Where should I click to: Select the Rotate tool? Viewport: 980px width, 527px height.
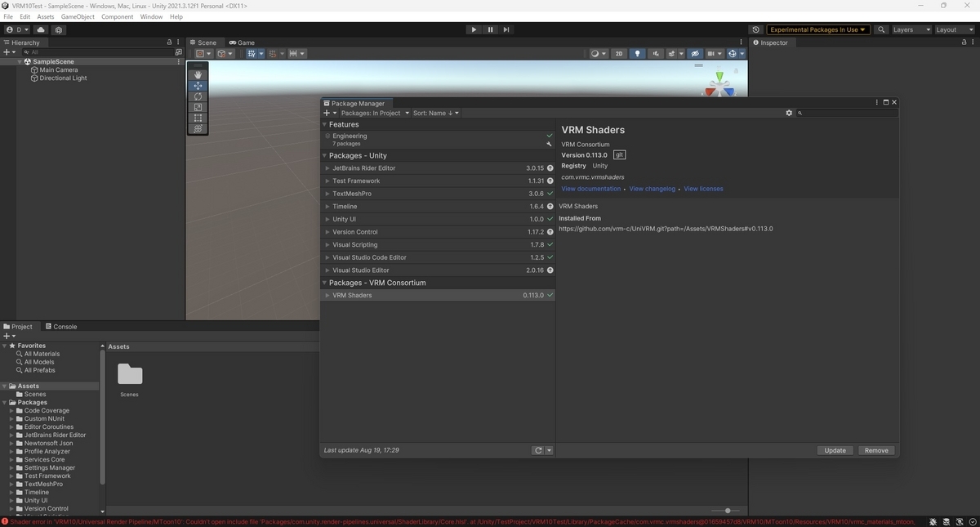(x=198, y=96)
